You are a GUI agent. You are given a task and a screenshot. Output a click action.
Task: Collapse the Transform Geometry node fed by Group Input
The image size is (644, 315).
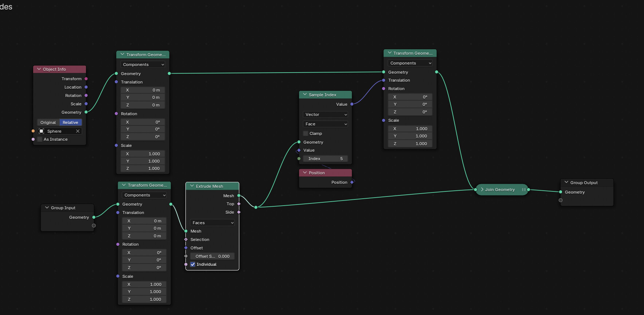pyautogui.click(x=124, y=185)
